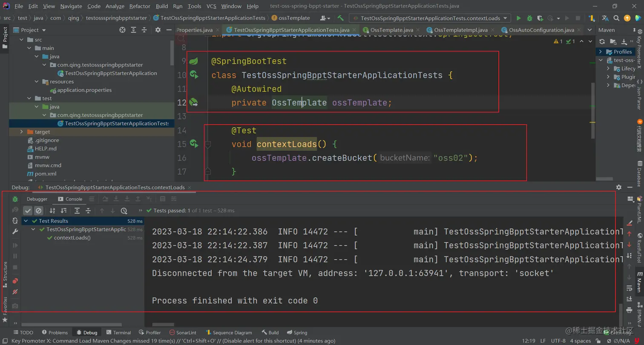
Task: Collapse the Test Results tree node
Action: coord(26,221)
